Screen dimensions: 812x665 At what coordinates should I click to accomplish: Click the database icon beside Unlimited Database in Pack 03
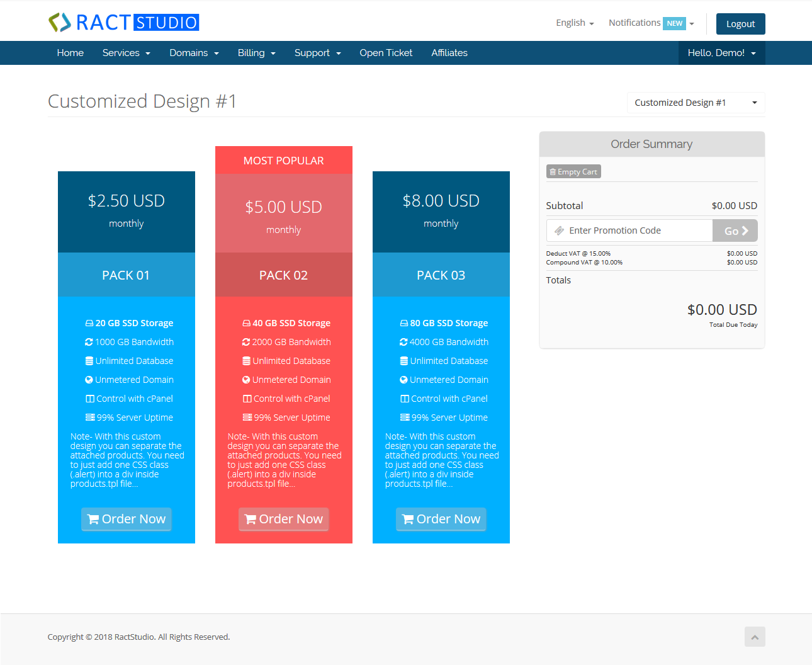[x=403, y=360]
